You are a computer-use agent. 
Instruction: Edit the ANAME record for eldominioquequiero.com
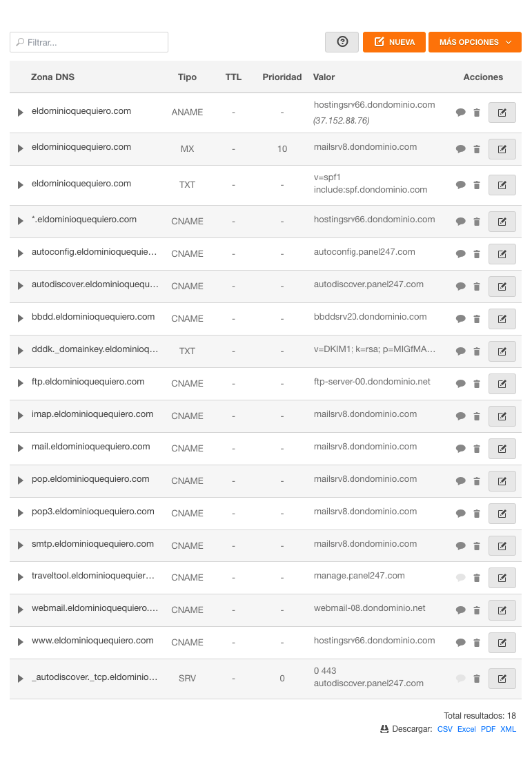pyautogui.click(x=502, y=113)
